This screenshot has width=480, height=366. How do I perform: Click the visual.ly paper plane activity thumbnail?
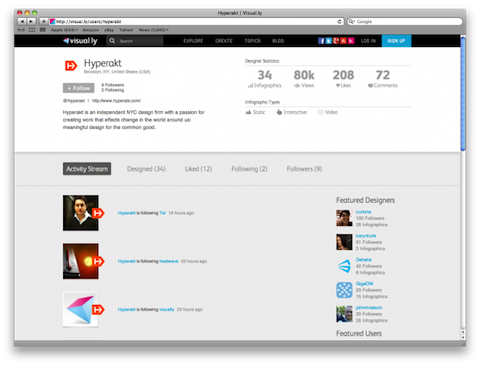[x=81, y=309]
